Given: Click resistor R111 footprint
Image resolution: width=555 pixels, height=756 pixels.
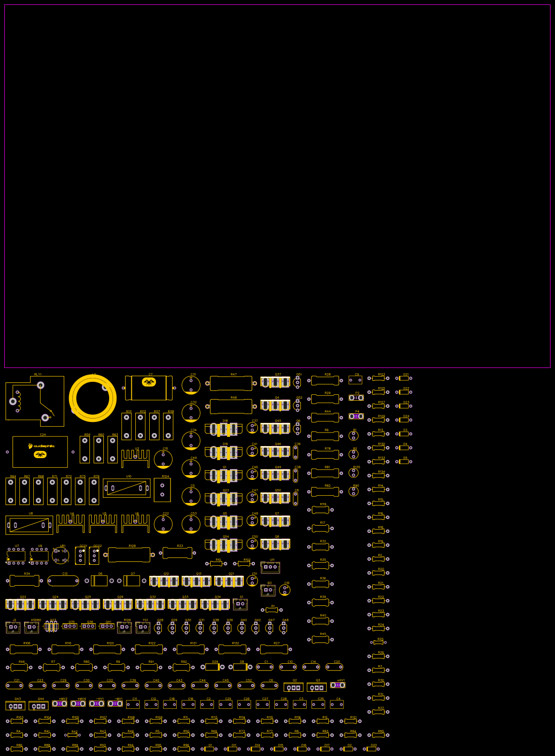Looking at the screenshot, I should [127, 426].
